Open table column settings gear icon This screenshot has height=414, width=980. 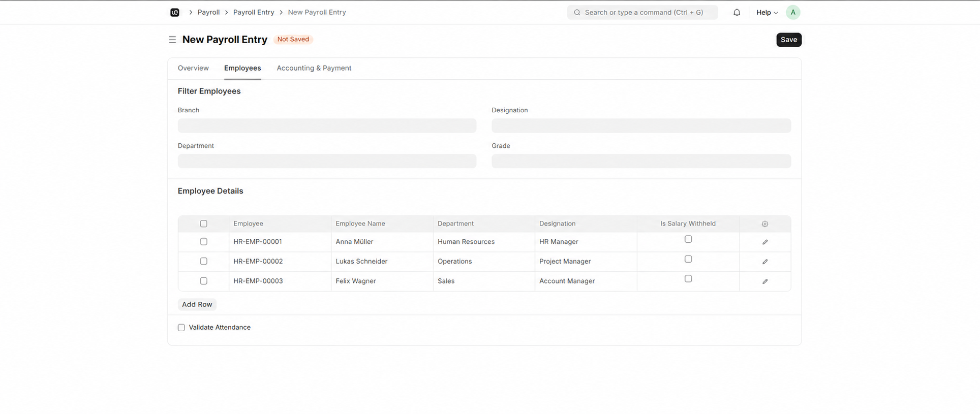[765, 224]
